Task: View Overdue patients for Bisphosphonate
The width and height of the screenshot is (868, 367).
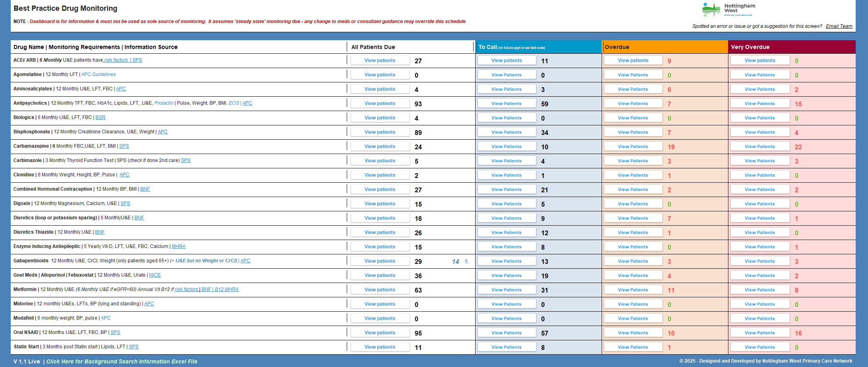Action: [x=633, y=132]
